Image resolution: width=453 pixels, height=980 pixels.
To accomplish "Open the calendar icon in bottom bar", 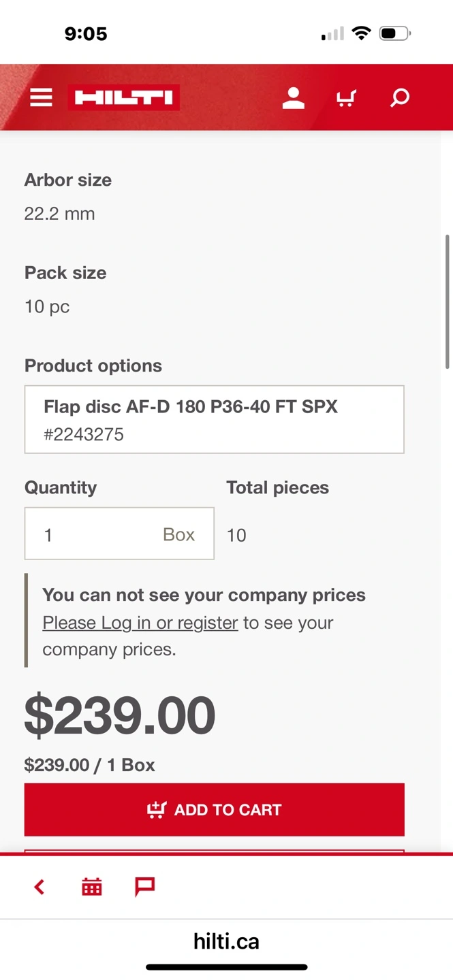I will [92, 887].
